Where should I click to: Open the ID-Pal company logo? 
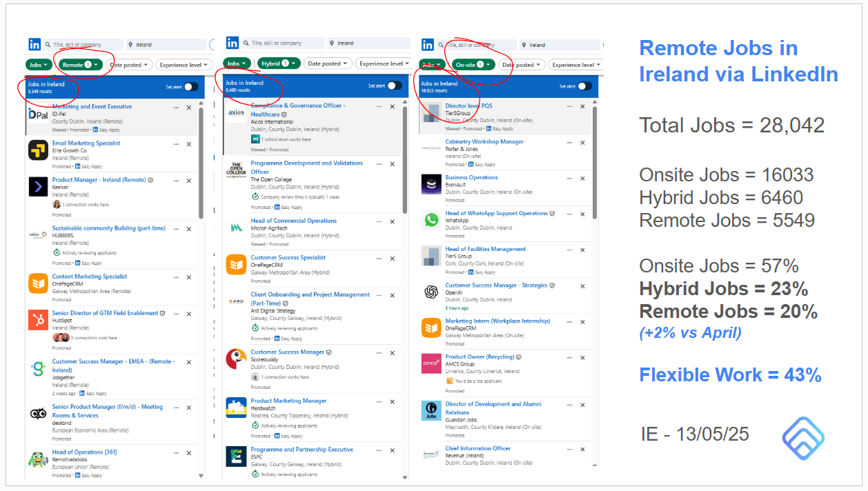click(38, 114)
